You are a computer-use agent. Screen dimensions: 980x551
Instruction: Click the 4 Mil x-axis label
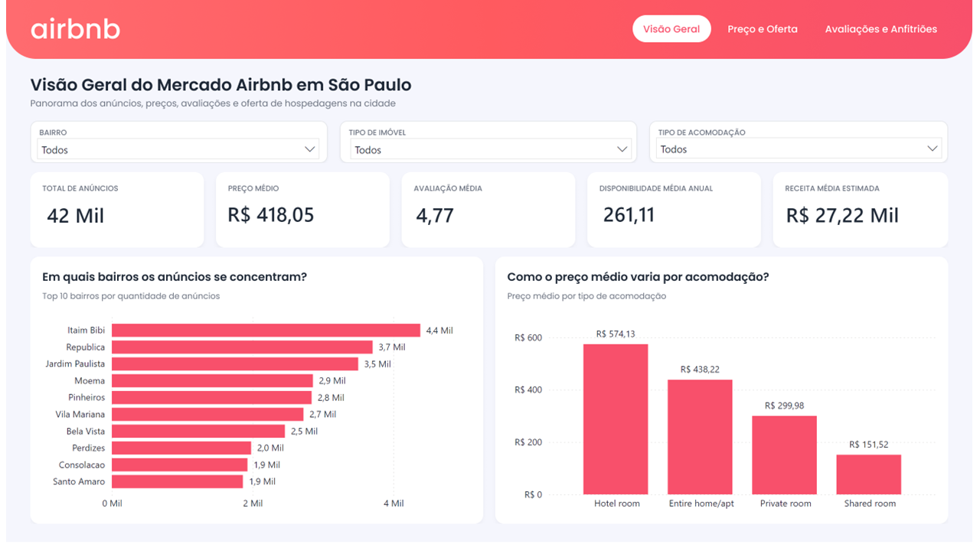click(x=393, y=504)
